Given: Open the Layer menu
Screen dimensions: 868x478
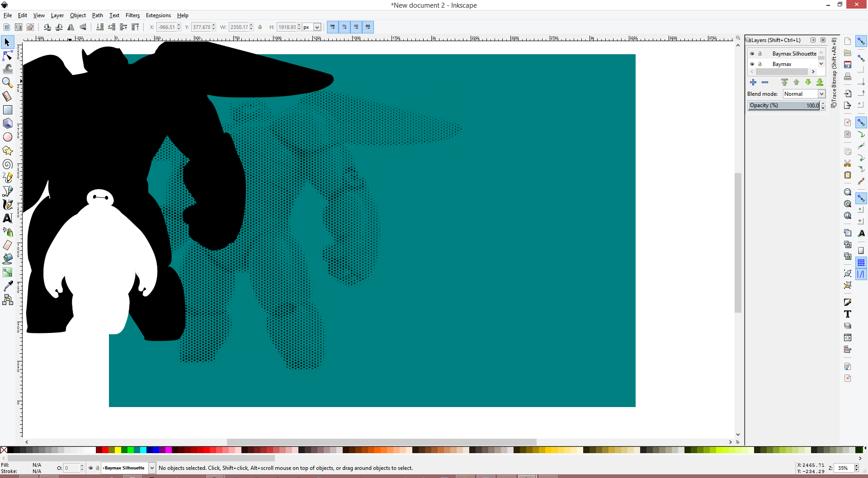Looking at the screenshot, I should [57, 15].
